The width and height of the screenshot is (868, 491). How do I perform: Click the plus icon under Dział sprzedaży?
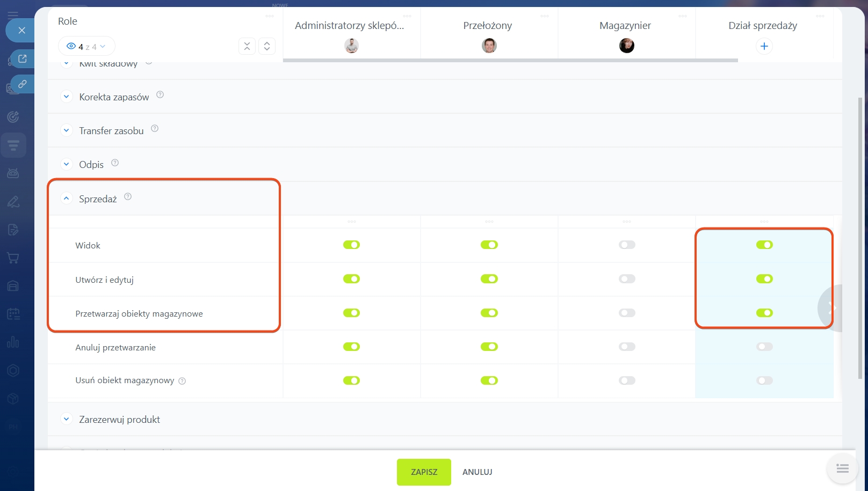(764, 46)
